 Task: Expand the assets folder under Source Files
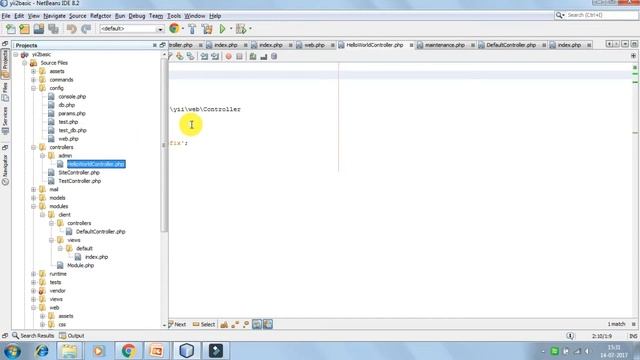33,71
